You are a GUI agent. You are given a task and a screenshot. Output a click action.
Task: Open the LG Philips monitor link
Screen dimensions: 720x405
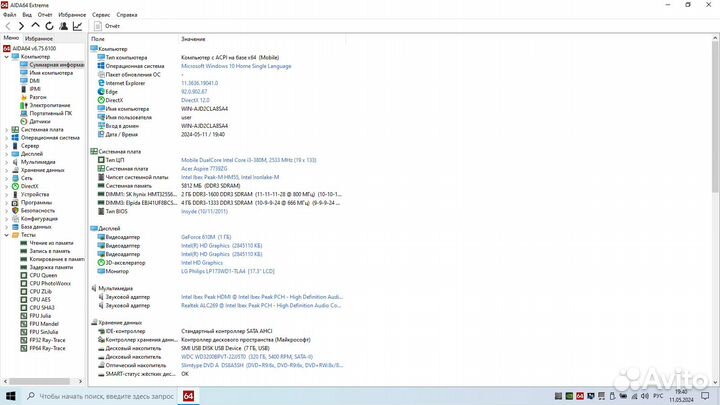click(x=228, y=271)
